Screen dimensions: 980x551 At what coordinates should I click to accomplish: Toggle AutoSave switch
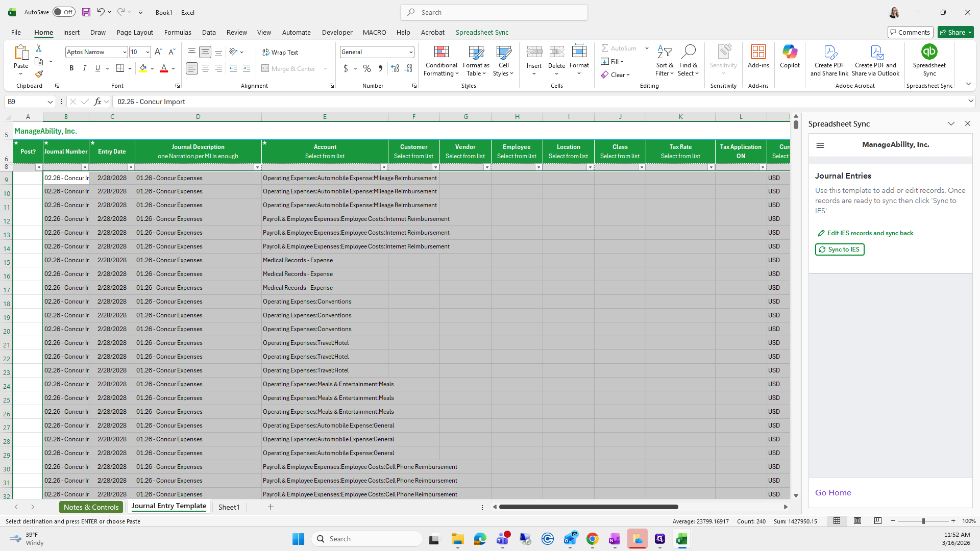pos(64,12)
